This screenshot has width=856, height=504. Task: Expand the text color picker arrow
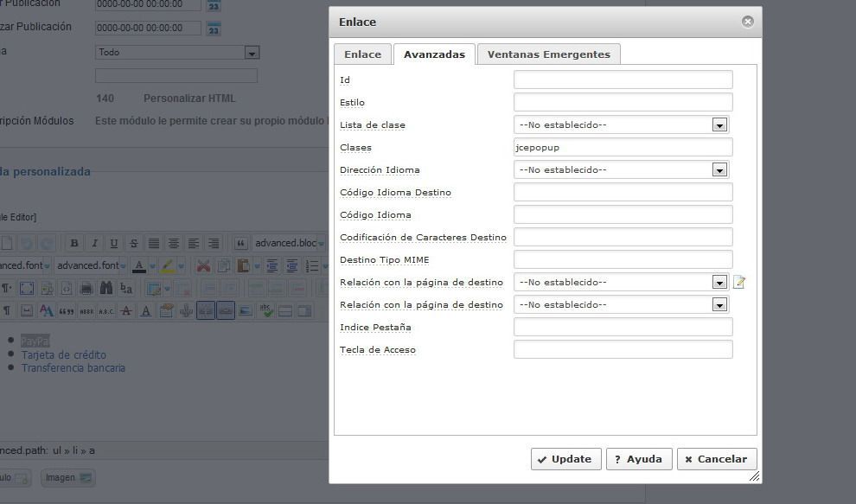152,266
